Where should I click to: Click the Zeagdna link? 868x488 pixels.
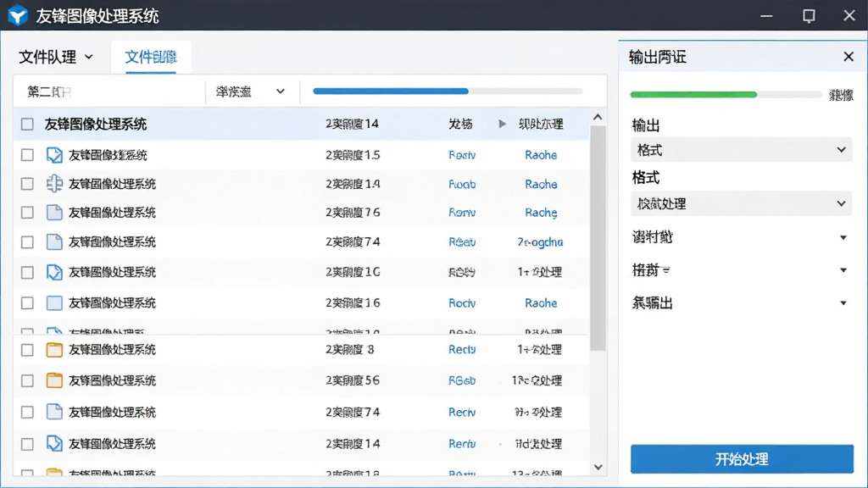pos(540,242)
